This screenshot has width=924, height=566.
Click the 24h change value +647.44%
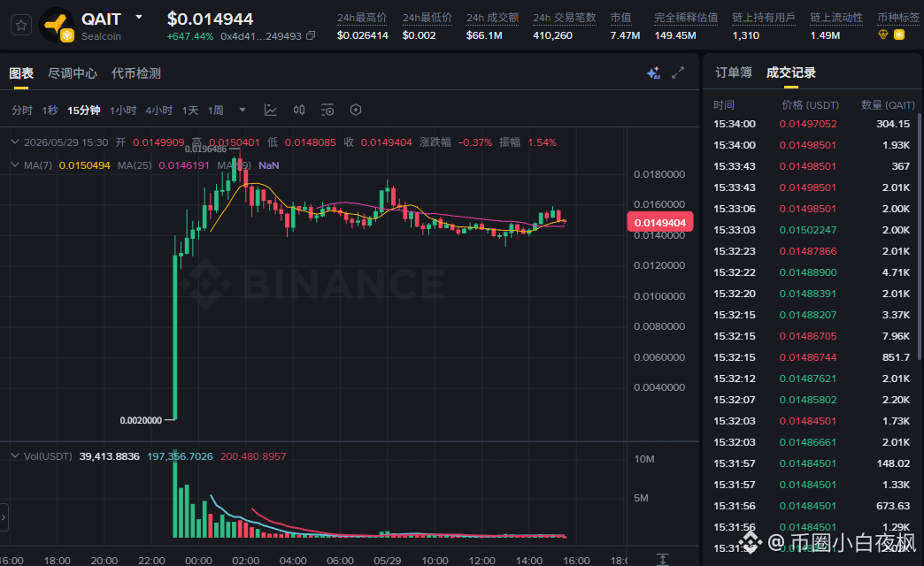(x=189, y=36)
